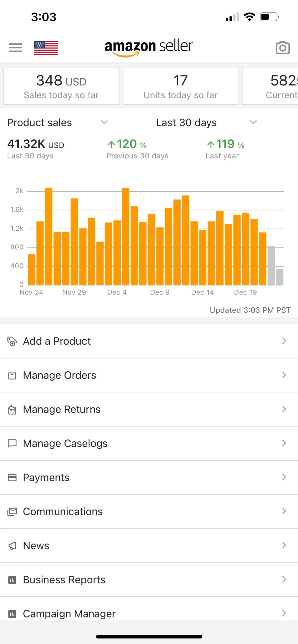Tap the Manage Returns package icon
Screen dimensions: 298x644
12,410
